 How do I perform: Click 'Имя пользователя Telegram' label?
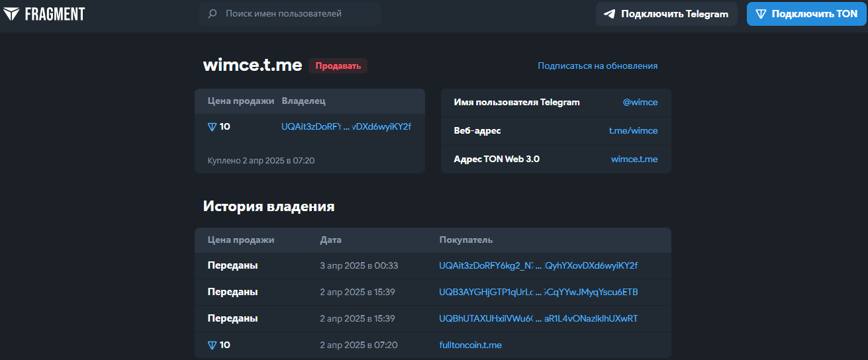tap(516, 102)
